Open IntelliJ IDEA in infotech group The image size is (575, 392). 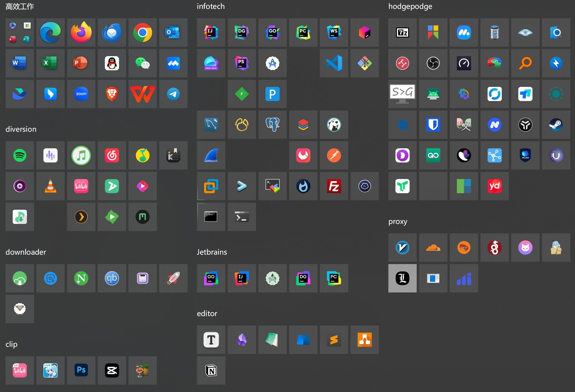click(x=211, y=32)
